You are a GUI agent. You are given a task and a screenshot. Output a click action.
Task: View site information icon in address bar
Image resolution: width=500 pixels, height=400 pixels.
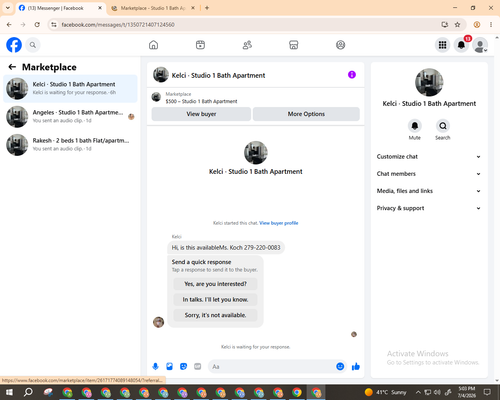pyautogui.click(x=54, y=25)
